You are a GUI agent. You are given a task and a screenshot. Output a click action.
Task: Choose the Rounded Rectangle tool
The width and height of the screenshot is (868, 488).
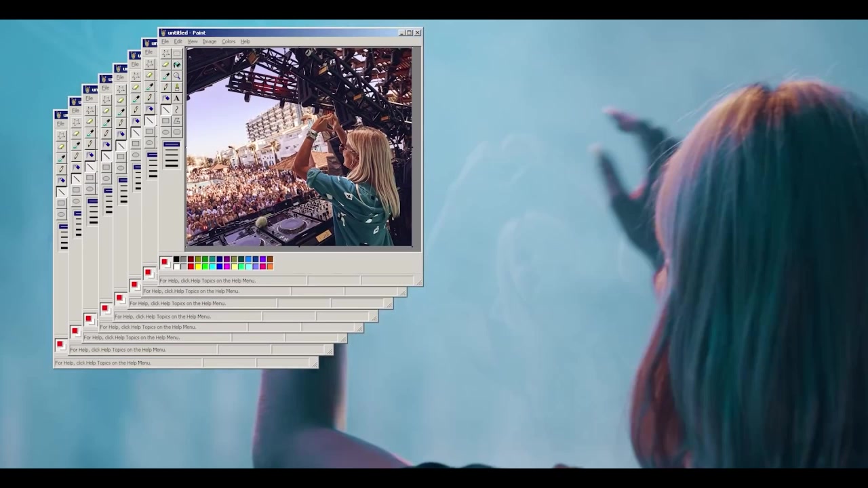tap(177, 132)
